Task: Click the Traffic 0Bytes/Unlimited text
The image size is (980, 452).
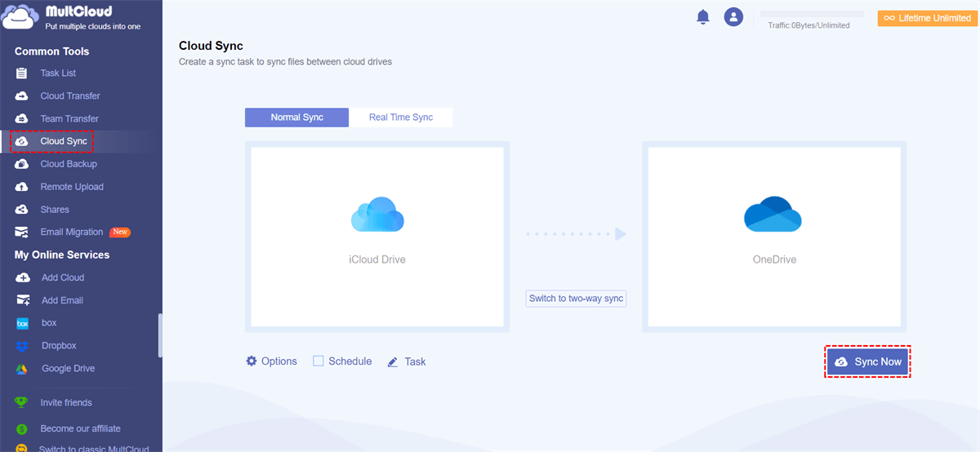Action: pos(808,25)
